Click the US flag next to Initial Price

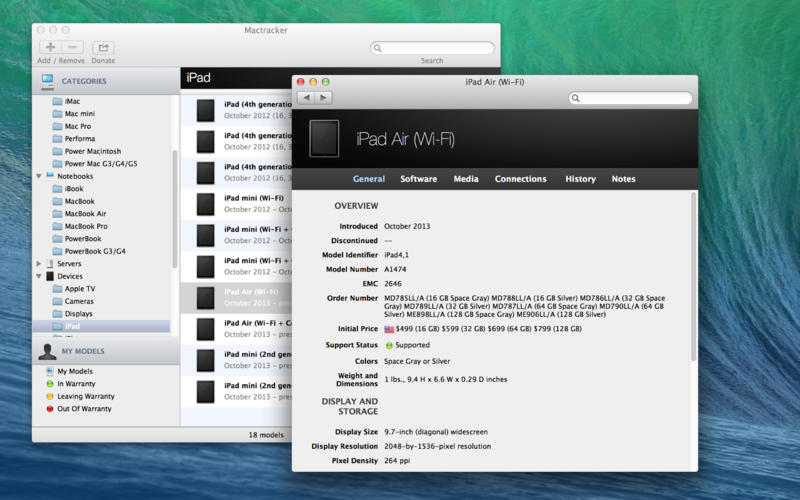[x=389, y=329]
